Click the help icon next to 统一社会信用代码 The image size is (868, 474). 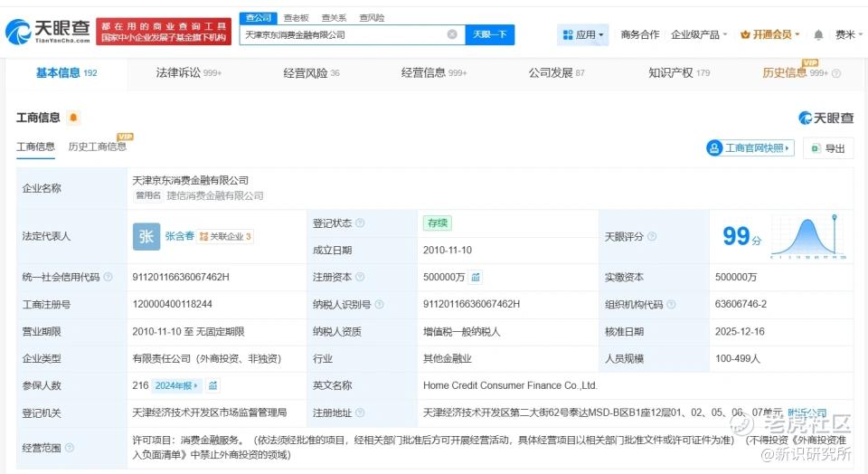tap(108, 278)
